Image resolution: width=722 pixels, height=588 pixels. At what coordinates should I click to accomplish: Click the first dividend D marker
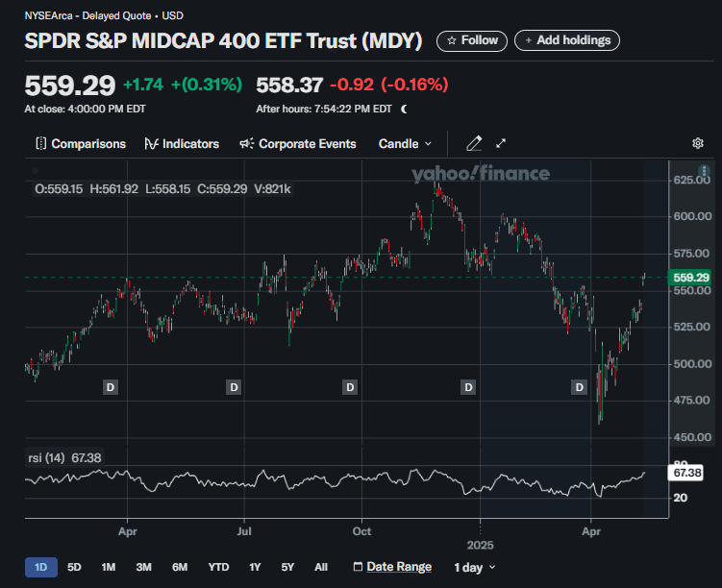point(111,387)
